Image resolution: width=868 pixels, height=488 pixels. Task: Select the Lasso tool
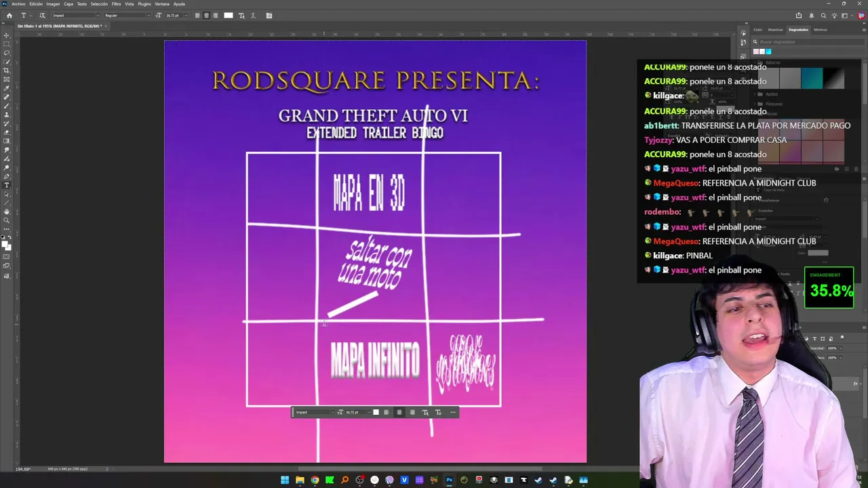7,53
